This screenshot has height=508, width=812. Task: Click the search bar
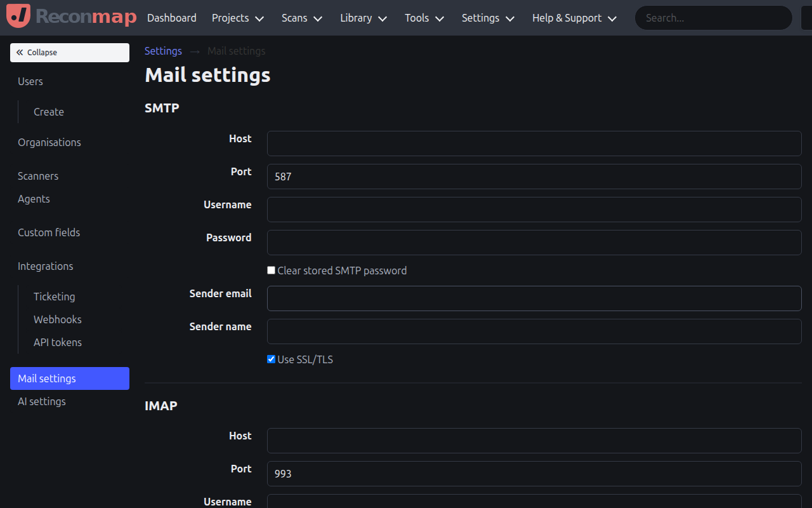click(712, 18)
